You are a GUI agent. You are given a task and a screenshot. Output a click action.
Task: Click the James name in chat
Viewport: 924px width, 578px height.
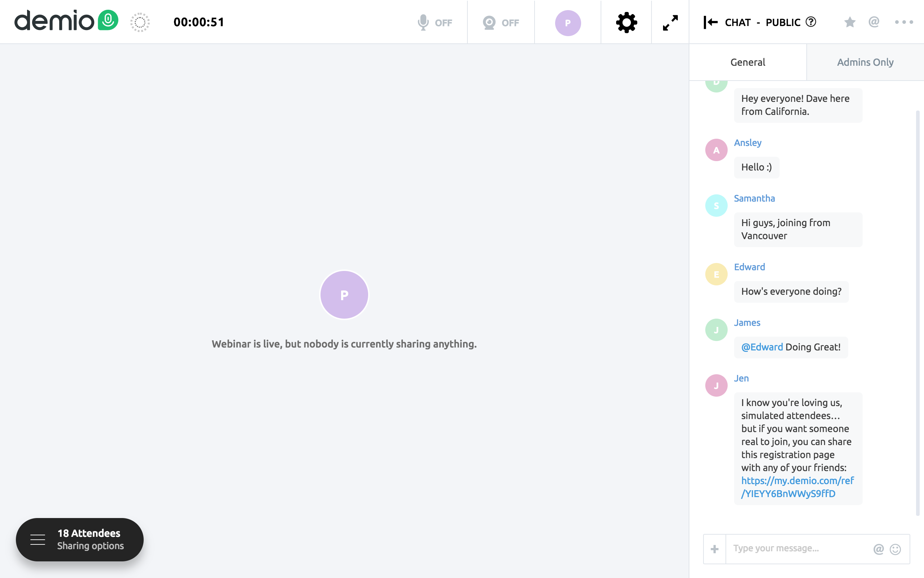[x=747, y=323]
